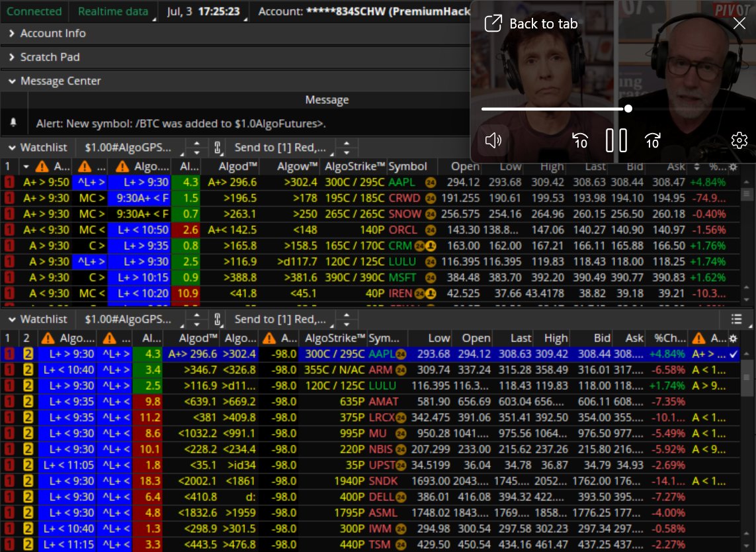Image resolution: width=756 pixels, height=552 pixels.
Task: Sort upper watchlist by AlgoStrike column
Action: pos(355,167)
